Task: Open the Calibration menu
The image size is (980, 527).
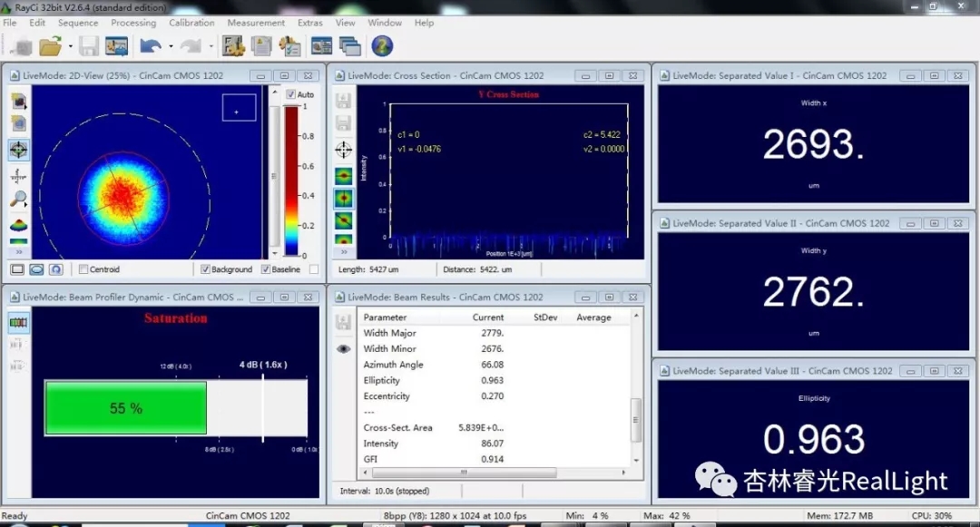Action: (191, 23)
